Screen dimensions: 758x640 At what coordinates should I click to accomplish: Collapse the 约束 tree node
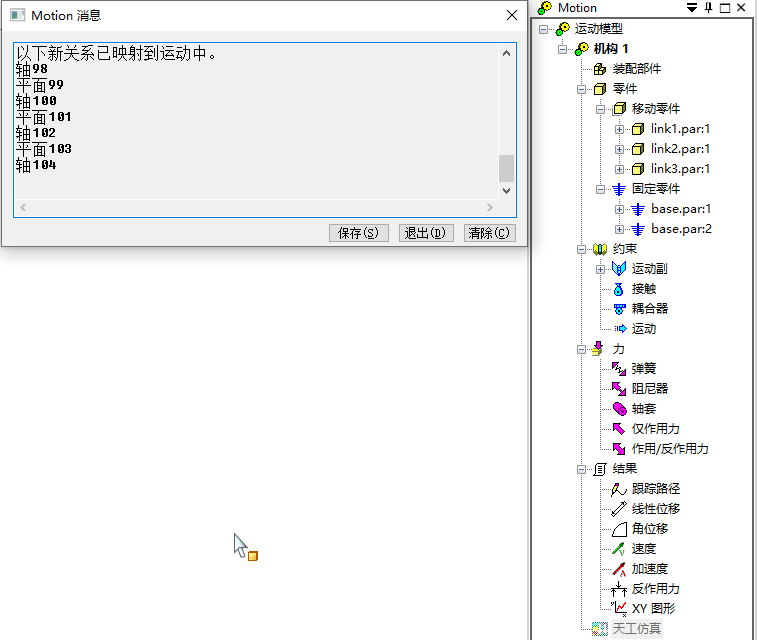coord(582,249)
